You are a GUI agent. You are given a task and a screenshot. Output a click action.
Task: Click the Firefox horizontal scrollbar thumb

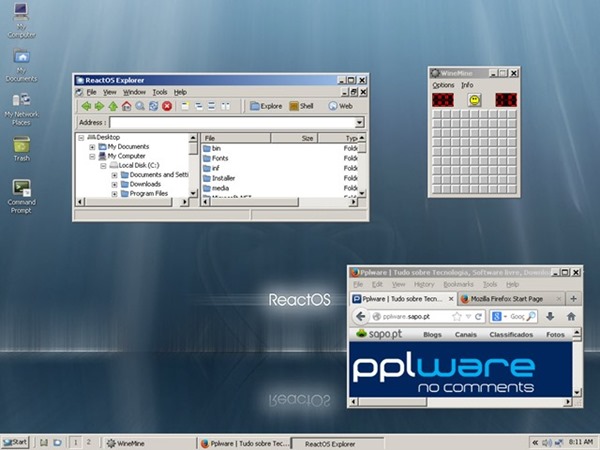click(x=393, y=402)
